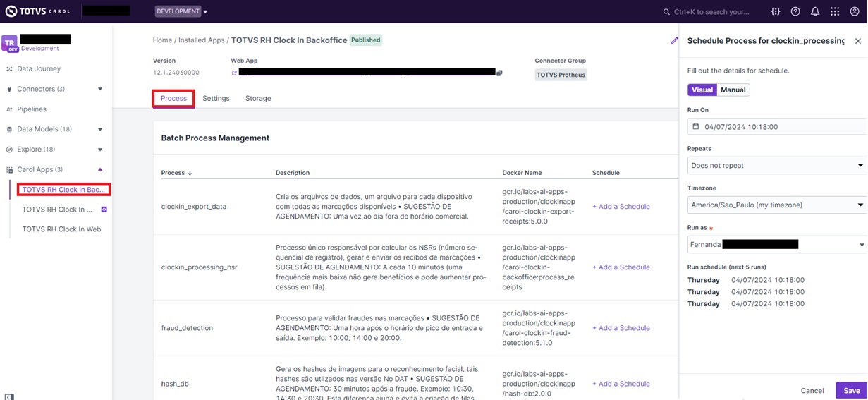Click the Data Models database icon

(9, 129)
